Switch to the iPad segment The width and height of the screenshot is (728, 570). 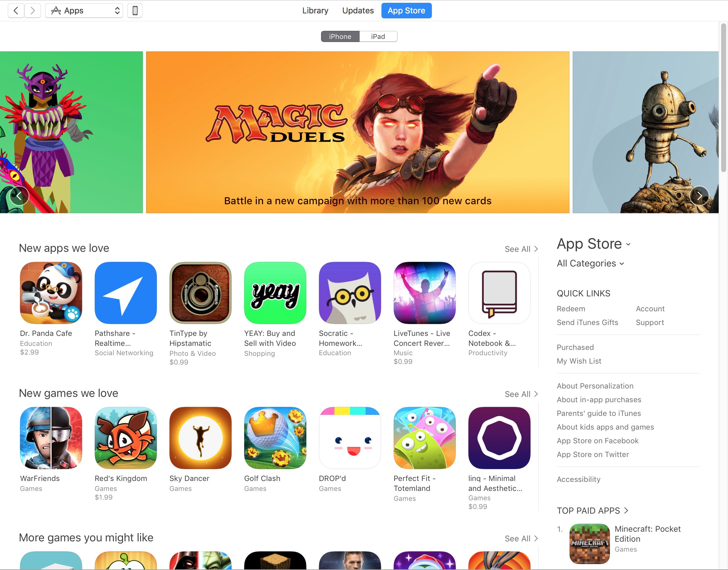point(378,36)
